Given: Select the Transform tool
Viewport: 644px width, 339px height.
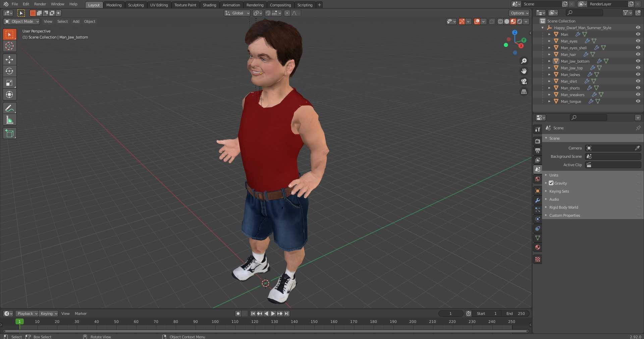Looking at the screenshot, I should coord(9,95).
